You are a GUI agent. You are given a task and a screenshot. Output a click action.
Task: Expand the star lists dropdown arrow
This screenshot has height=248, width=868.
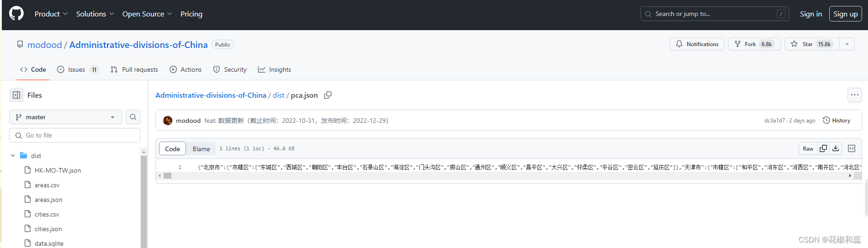847,44
